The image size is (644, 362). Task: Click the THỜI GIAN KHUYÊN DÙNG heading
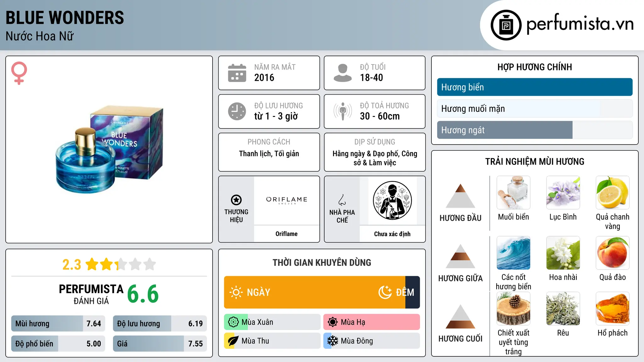click(322, 262)
